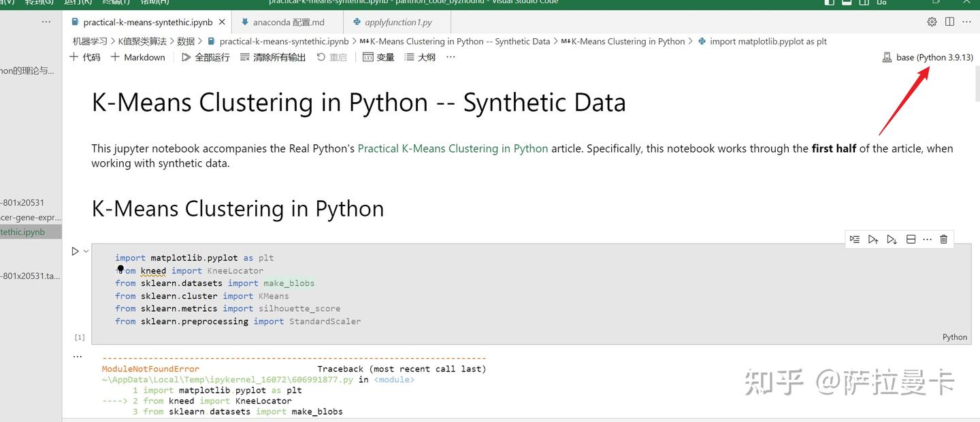980x422 pixels.
Task: Open cell output more actions ellipsis
Action: pos(77,356)
